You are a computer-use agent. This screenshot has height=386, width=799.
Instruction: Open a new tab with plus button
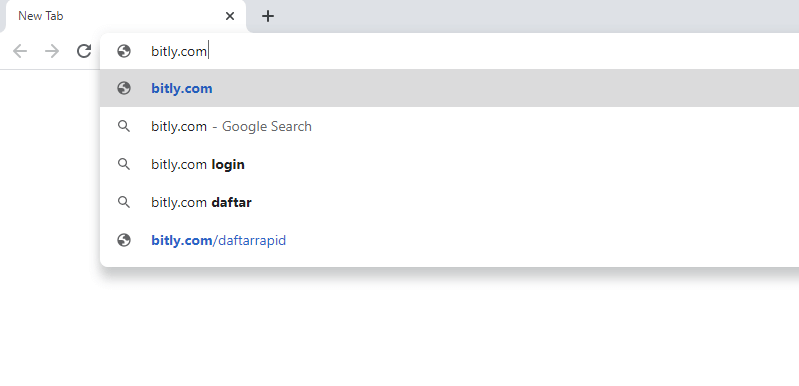pos(268,16)
